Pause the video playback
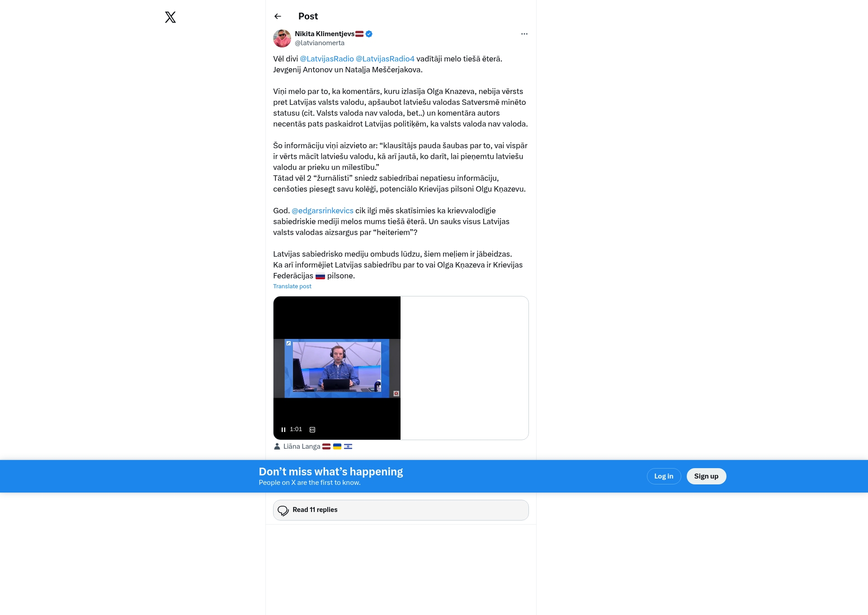 click(x=283, y=430)
